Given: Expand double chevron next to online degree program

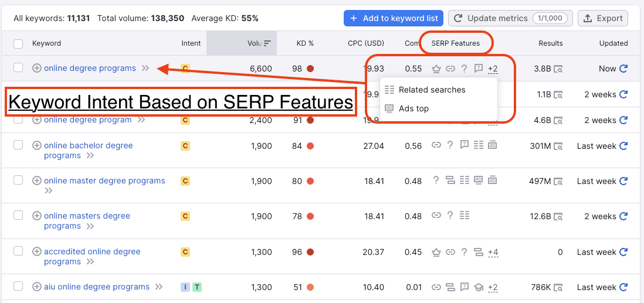Looking at the screenshot, I should 141,120.
